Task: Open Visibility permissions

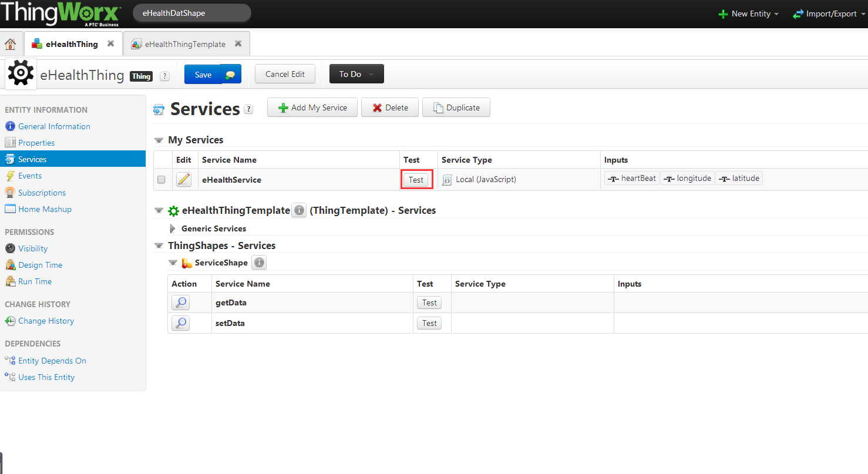Action: point(33,248)
